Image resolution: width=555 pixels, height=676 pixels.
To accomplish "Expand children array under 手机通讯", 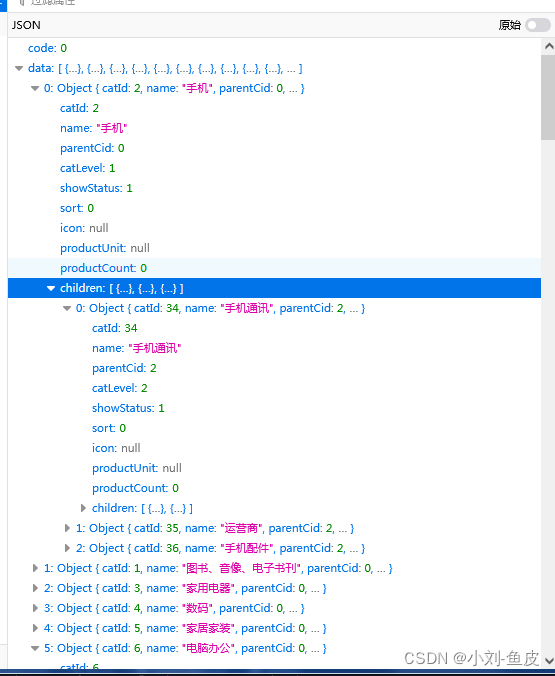I will 83,508.
